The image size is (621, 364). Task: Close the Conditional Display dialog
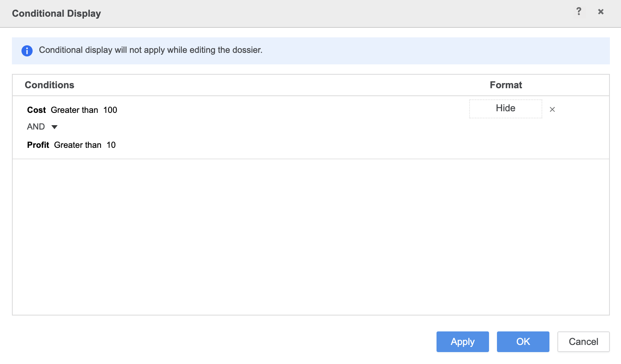[x=601, y=12]
